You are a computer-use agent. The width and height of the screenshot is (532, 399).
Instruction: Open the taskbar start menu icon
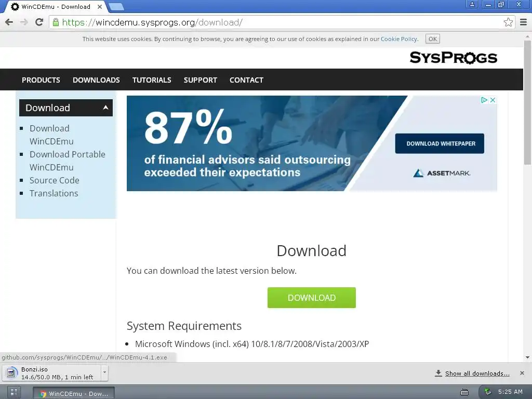14,392
